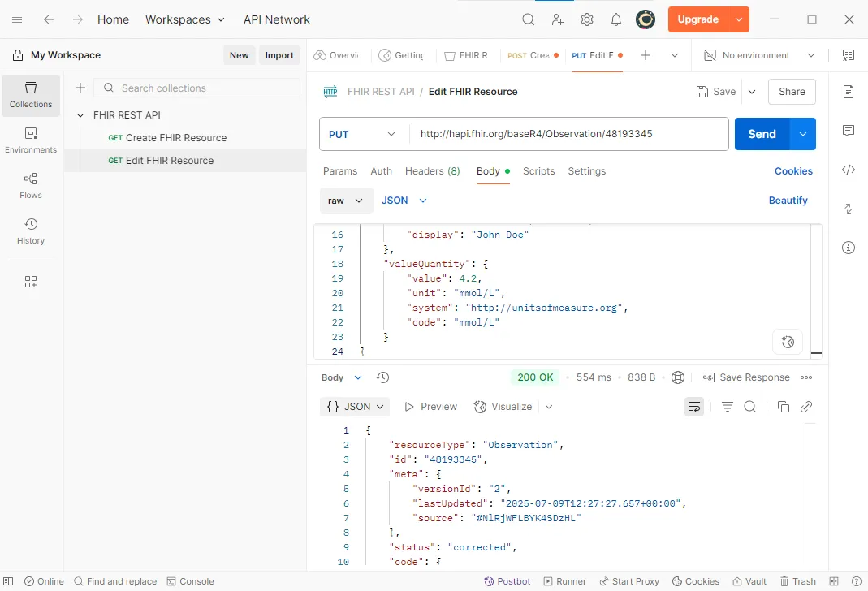
Task: Switch to the Settings request tab
Action: coord(587,171)
